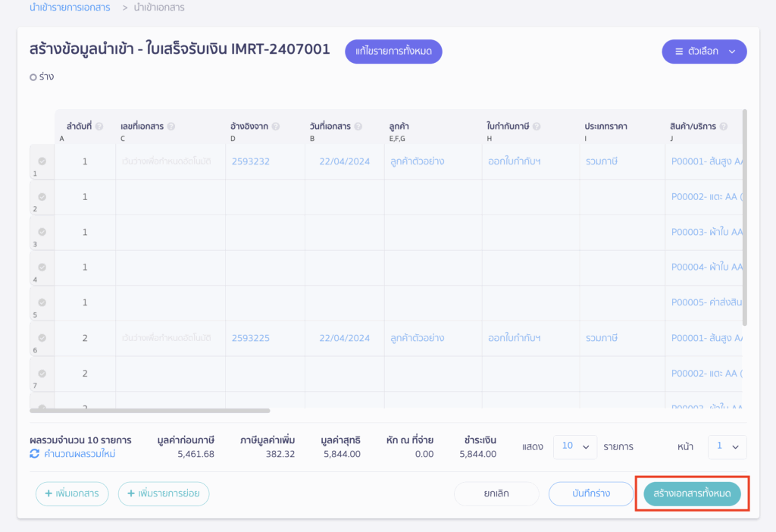
Task: Go to นำเข้ารายการเอกสาร breadcrumb
Action: [x=70, y=8]
